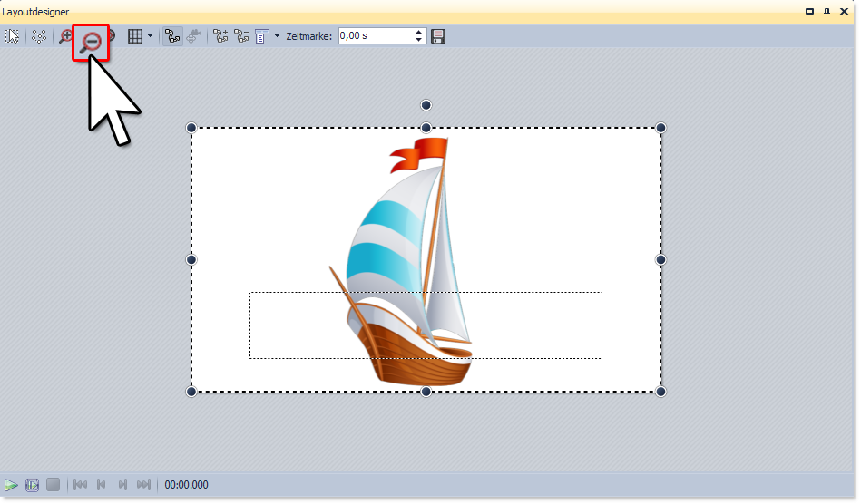Decrease Zeitmarke value with down arrow
Viewport: 861px width, 504px height.
(418, 40)
